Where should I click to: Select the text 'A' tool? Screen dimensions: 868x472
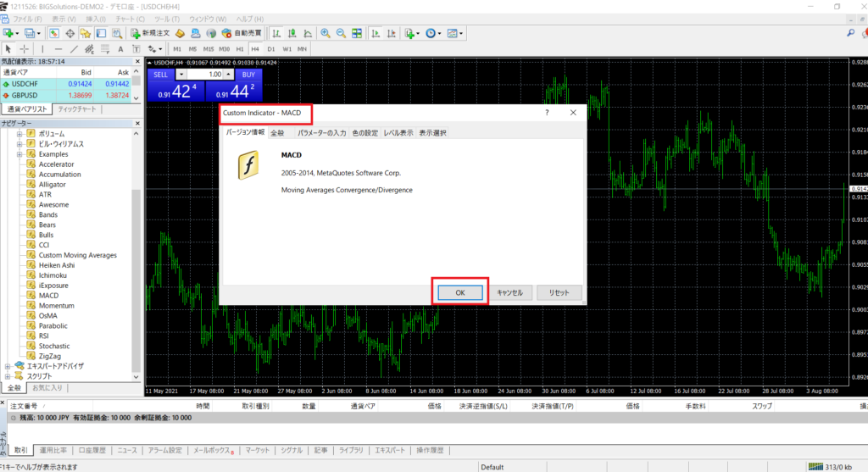point(120,49)
